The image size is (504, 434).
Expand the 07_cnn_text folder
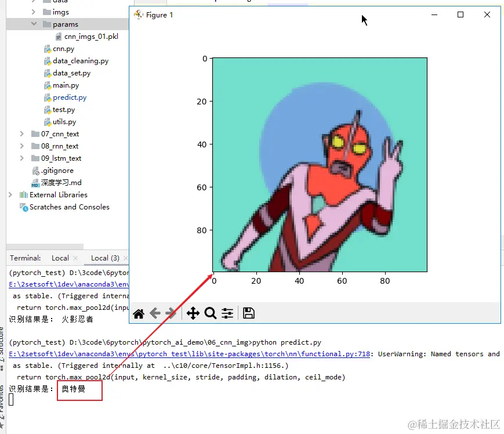(22, 133)
